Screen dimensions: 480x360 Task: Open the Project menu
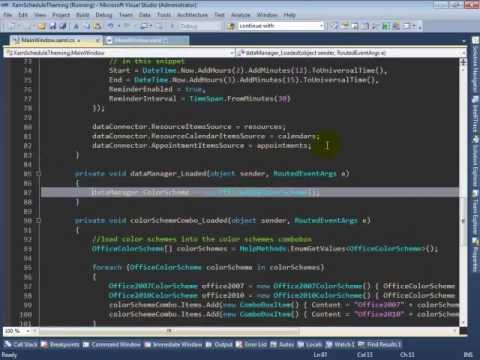pos(61,15)
